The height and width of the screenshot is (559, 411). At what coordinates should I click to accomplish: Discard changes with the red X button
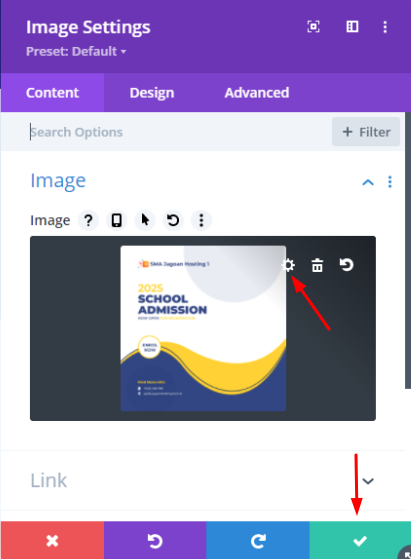(x=52, y=540)
